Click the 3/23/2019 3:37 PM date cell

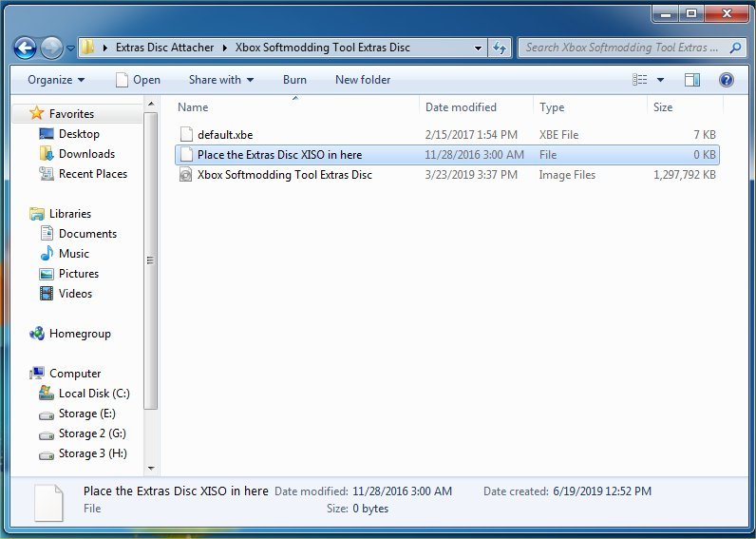click(471, 175)
